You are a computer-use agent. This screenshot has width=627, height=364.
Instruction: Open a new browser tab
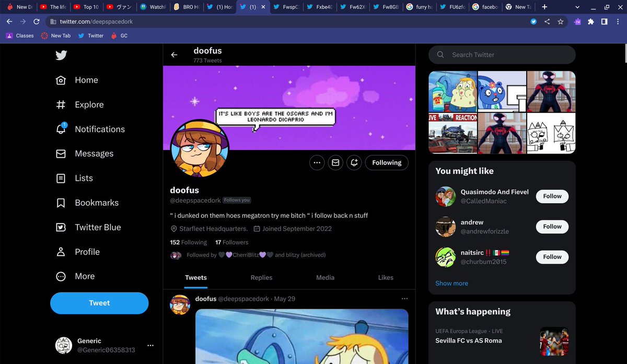[x=544, y=7]
